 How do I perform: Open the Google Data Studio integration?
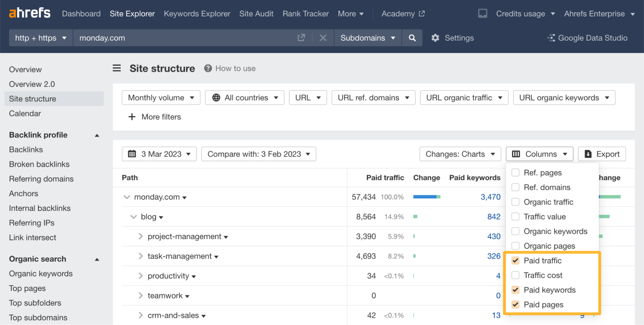(587, 38)
